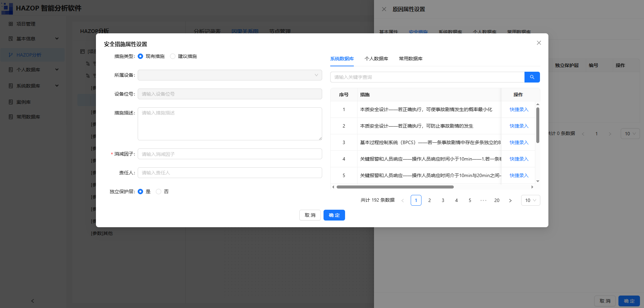Expand 个人数据库 sidebar menu chevron

coord(57,69)
